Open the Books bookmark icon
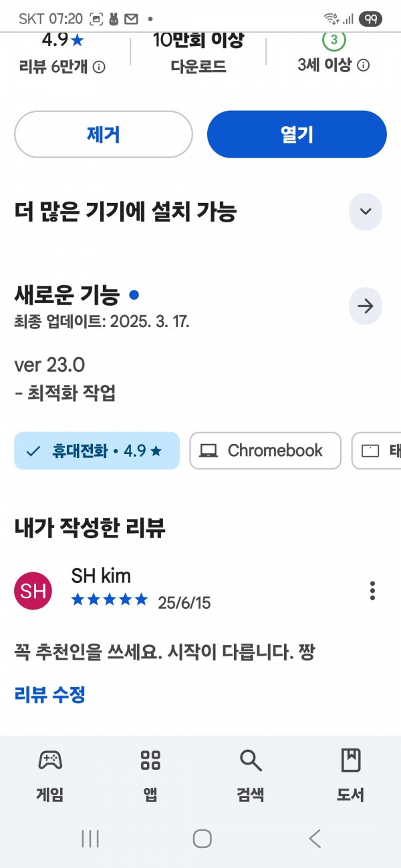The image size is (401, 868). point(350,760)
